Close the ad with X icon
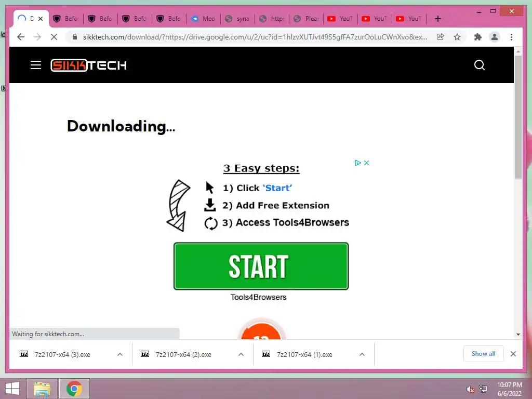Screen dimensions: 532x399 (x=366, y=163)
